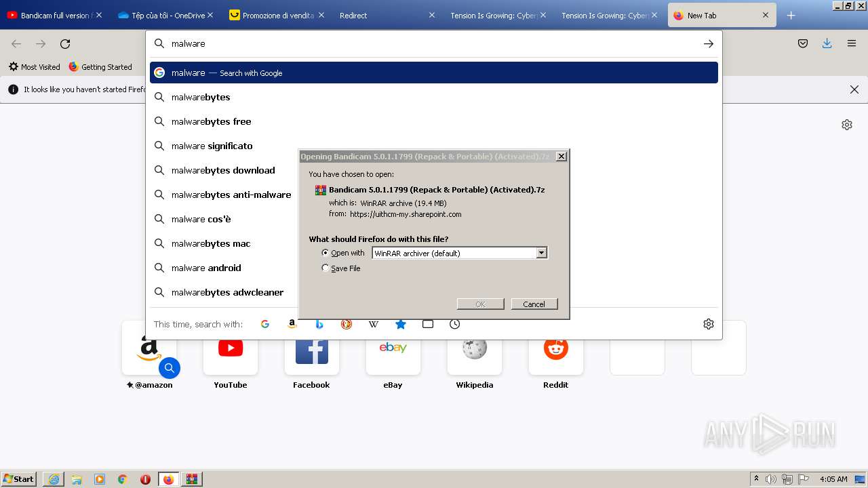Image resolution: width=868 pixels, height=488 pixels.
Task: Choose the malwarebytes adwcleaner suggestion
Action: point(434,292)
